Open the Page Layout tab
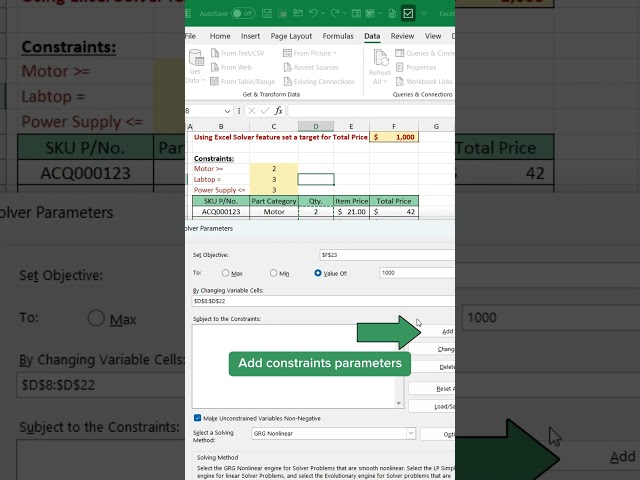Viewport: 640px width, 480px height. (291, 36)
